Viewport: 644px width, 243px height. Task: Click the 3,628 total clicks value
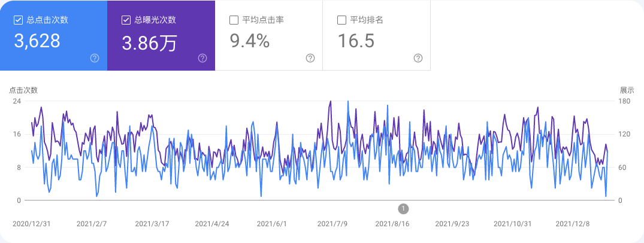pyautogui.click(x=37, y=41)
